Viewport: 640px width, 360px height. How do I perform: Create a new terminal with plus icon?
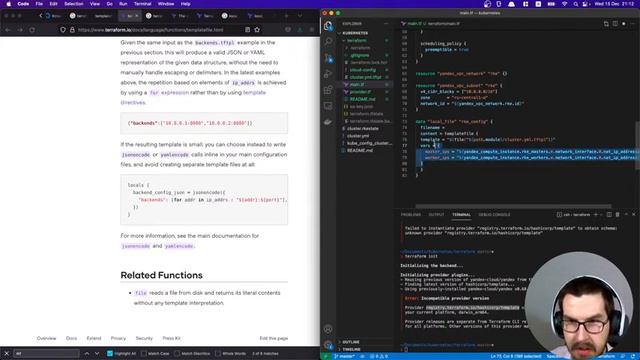tap(596, 214)
